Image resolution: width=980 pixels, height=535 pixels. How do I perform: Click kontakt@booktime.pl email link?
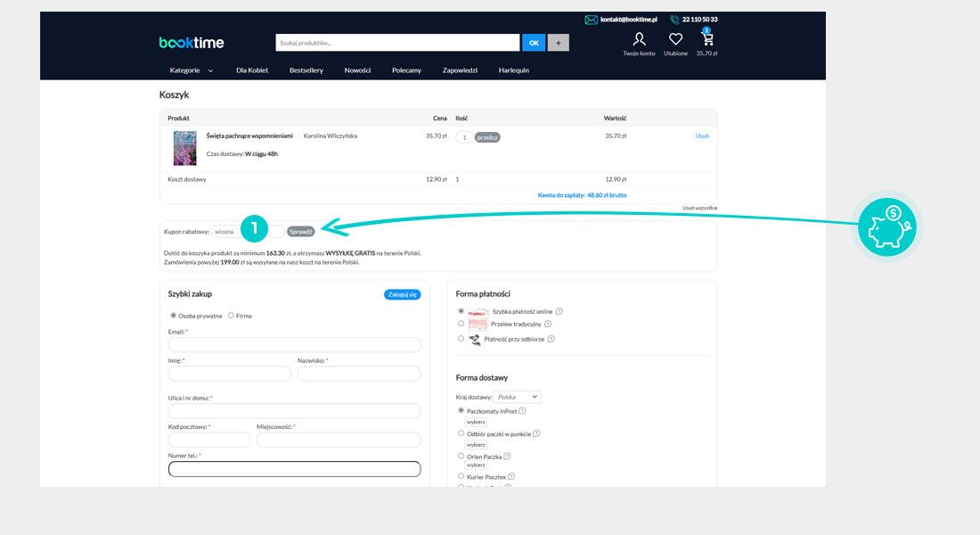(629, 20)
